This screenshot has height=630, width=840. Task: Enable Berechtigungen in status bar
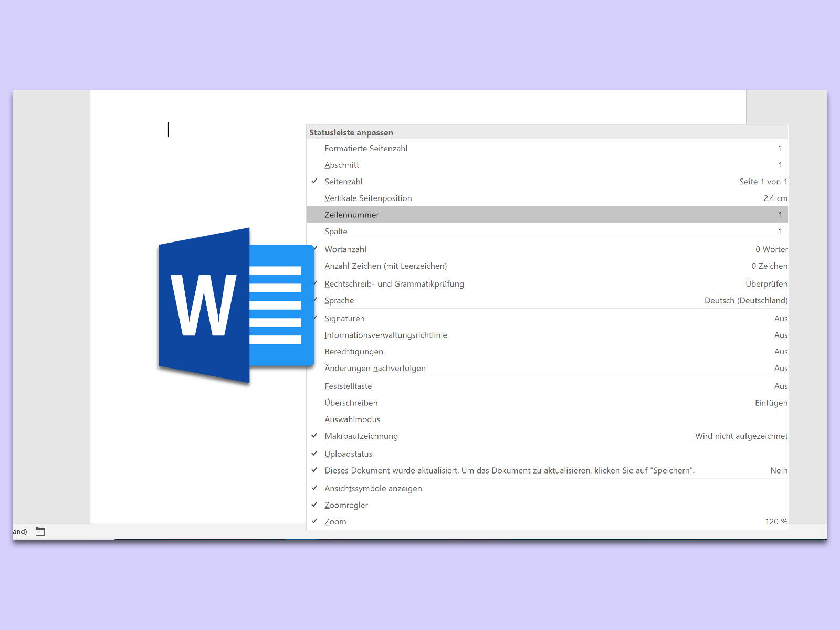547,352
